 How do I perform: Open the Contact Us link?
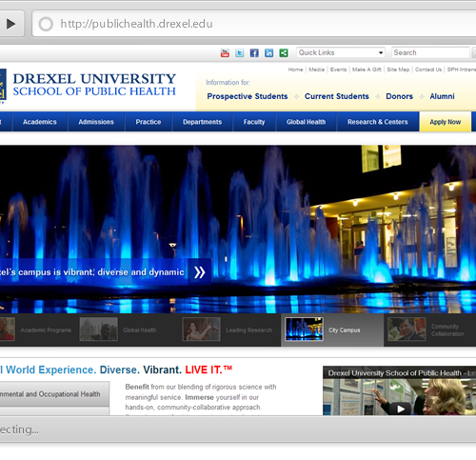(428, 70)
